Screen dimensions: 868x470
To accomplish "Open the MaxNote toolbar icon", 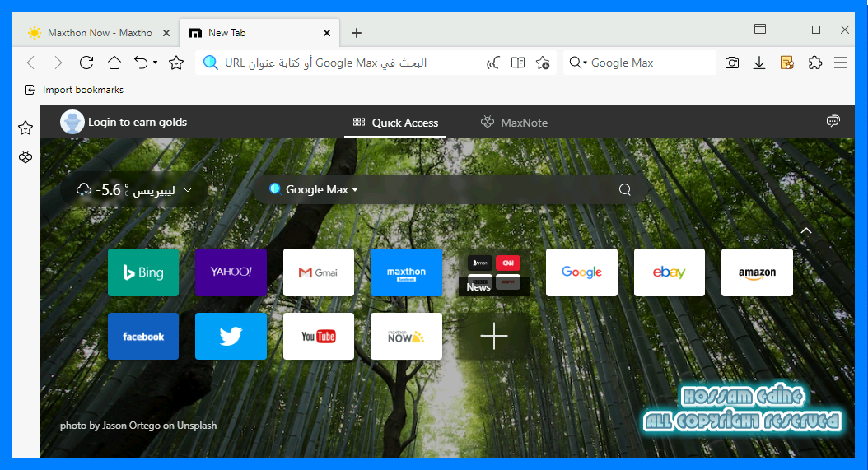I will (787, 63).
